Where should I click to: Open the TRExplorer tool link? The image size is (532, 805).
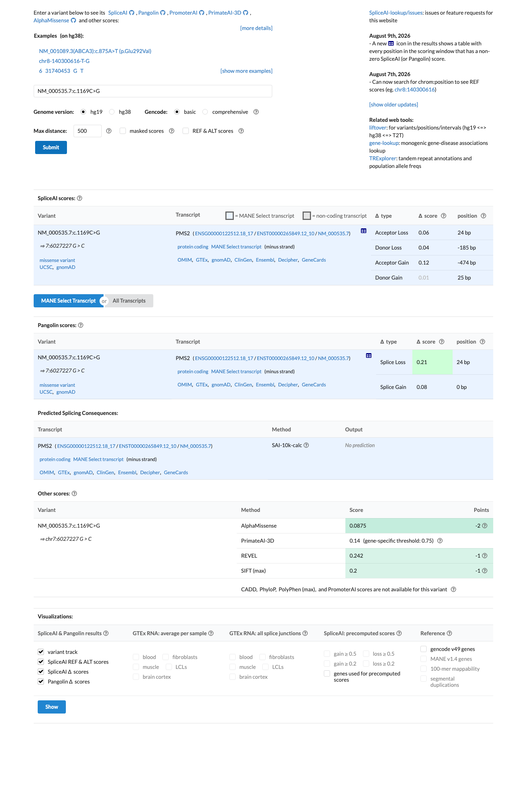[382, 158]
